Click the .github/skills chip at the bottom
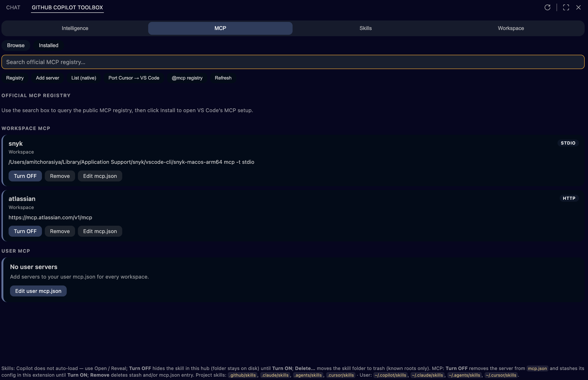 242,375
